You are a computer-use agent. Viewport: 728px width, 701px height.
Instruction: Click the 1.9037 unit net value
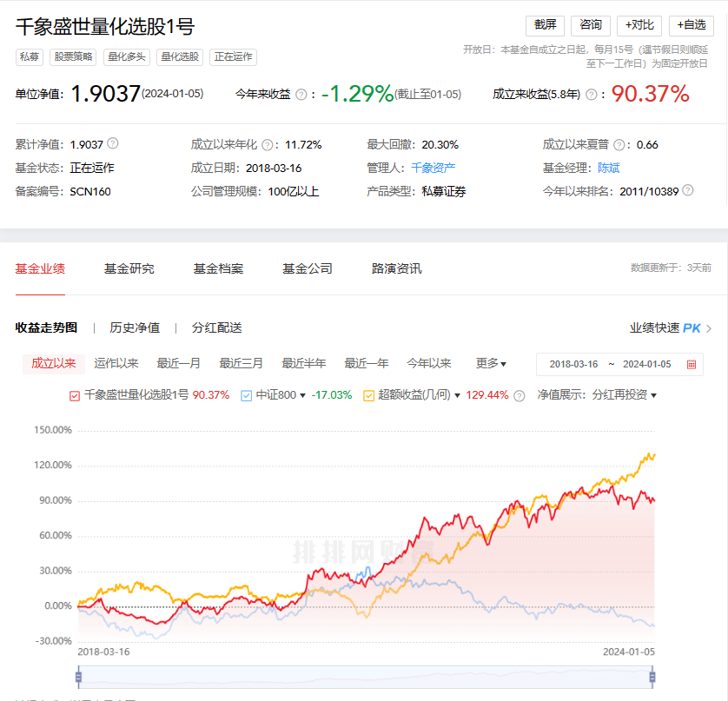(105, 94)
